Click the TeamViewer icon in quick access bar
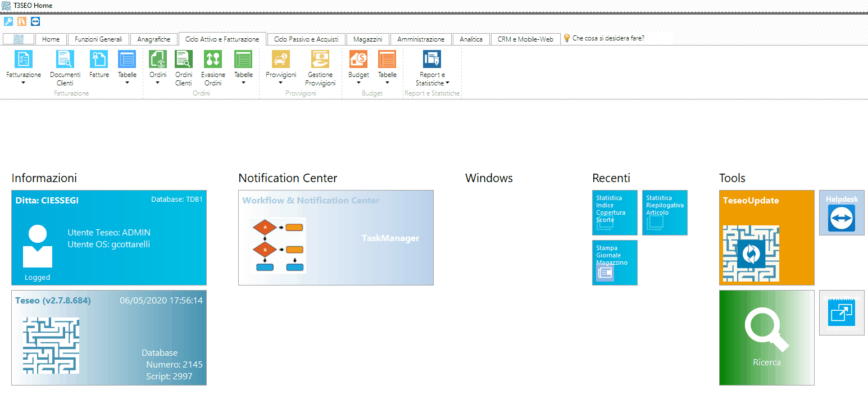Image resolution: width=868 pixels, height=417 pixels. (35, 21)
